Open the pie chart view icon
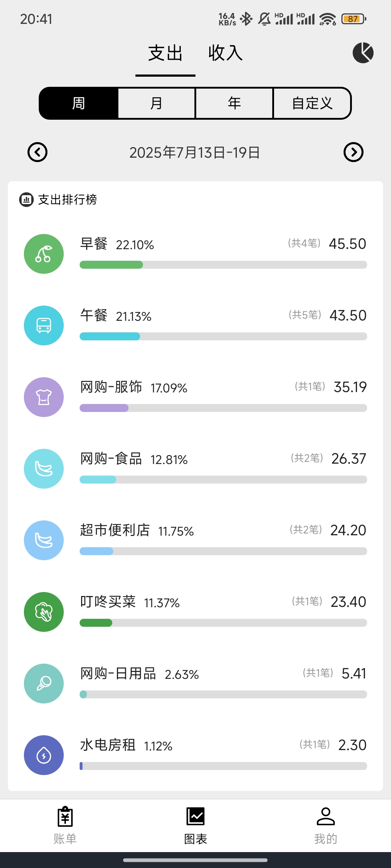Viewport: 391px width, 868px height. (363, 53)
